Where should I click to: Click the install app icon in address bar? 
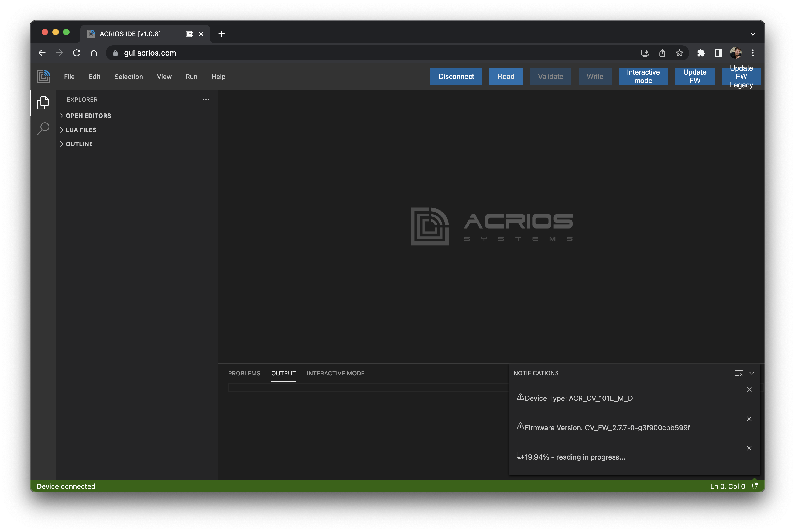645,53
